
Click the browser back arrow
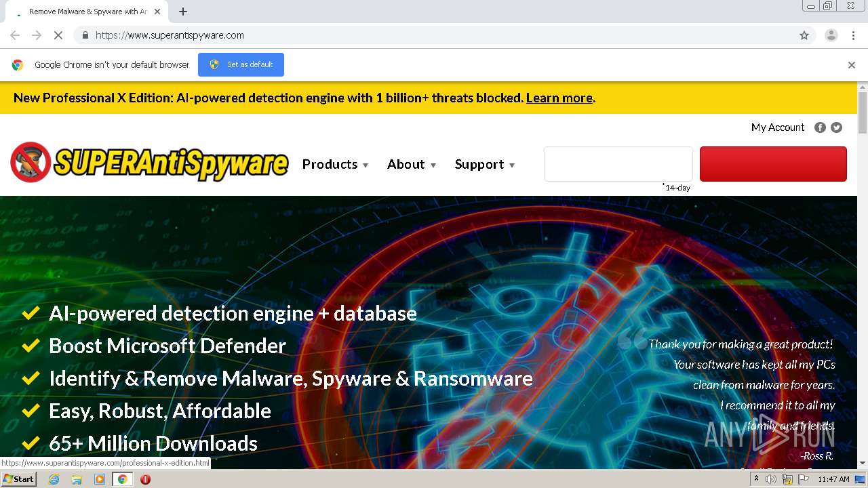(x=15, y=35)
